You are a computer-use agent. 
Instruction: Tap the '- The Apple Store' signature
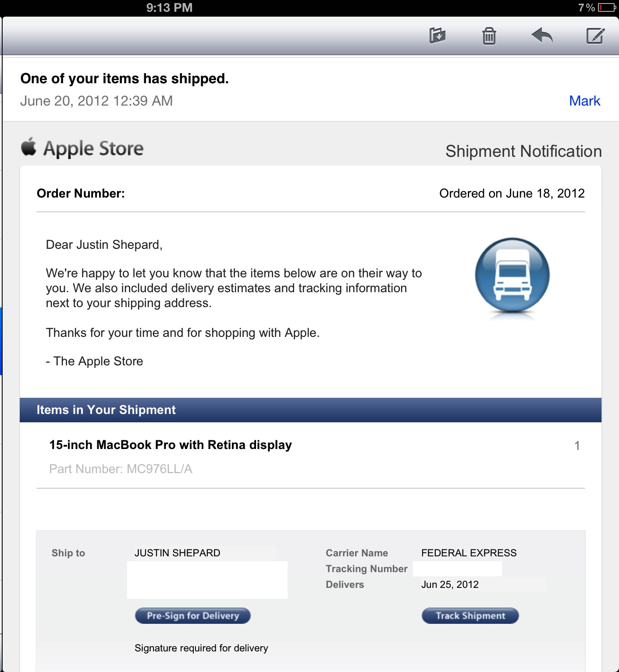pyautogui.click(x=95, y=361)
